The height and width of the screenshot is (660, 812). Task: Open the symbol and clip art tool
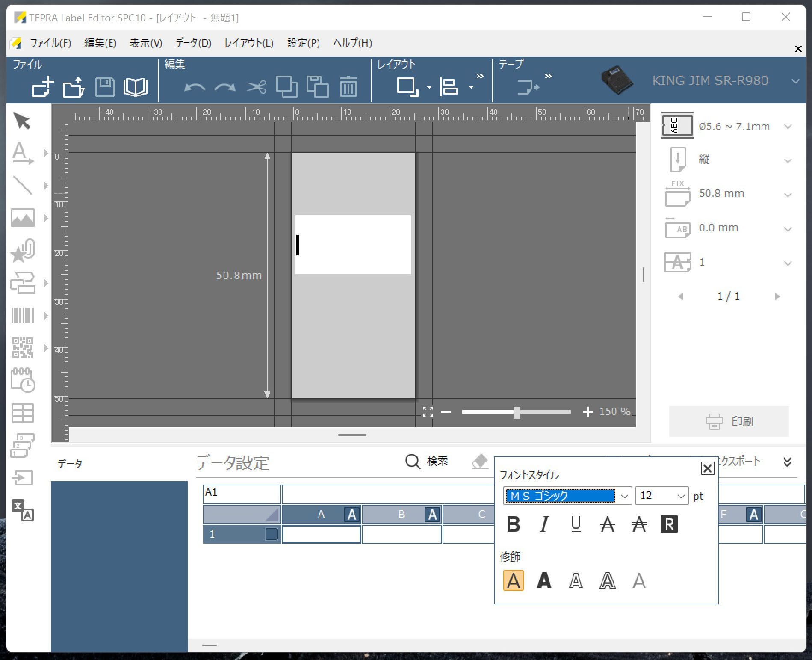click(22, 251)
